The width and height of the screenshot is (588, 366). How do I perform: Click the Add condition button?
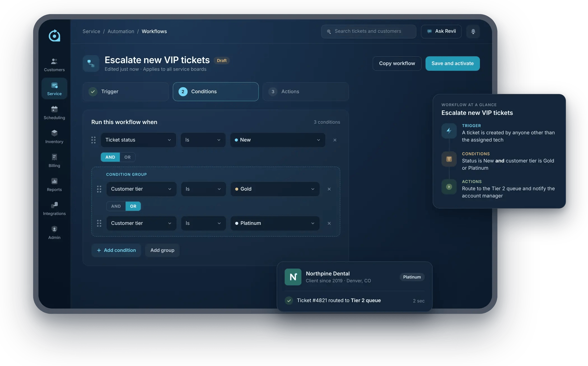pos(116,250)
